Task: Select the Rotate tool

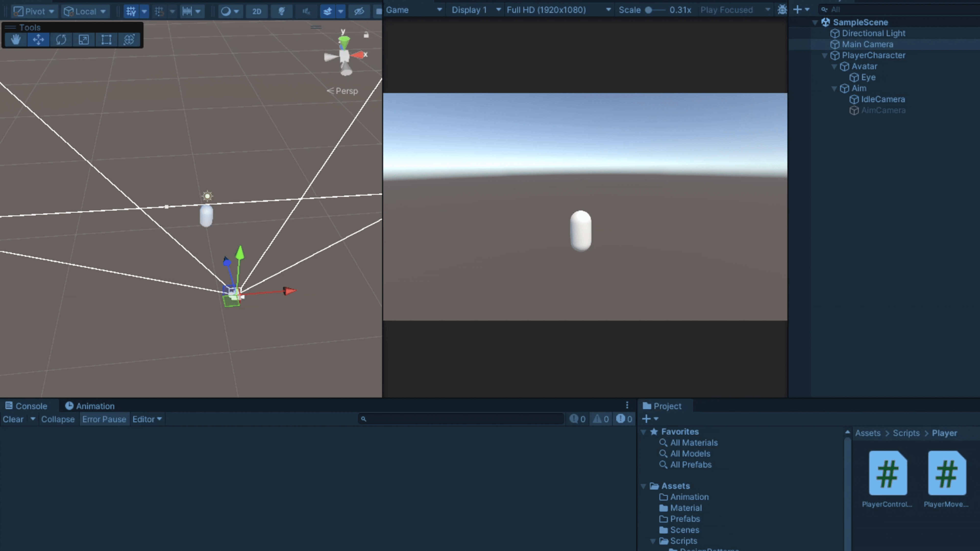Action: pyautogui.click(x=61, y=39)
